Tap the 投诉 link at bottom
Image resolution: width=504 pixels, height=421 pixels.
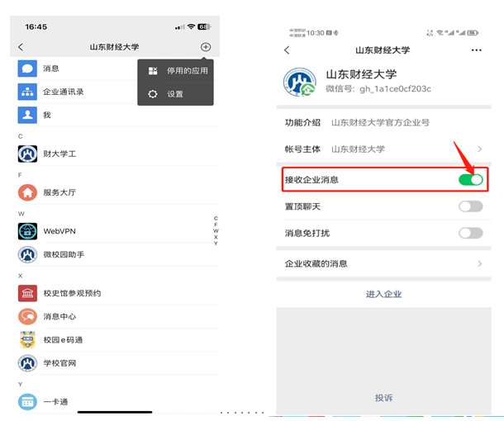click(383, 398)
